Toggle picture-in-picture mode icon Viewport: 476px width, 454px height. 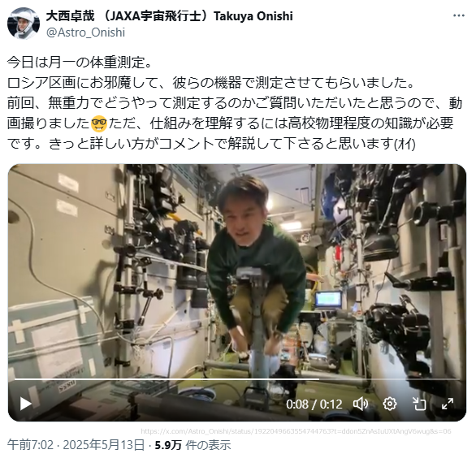click(x=419, y=404)
